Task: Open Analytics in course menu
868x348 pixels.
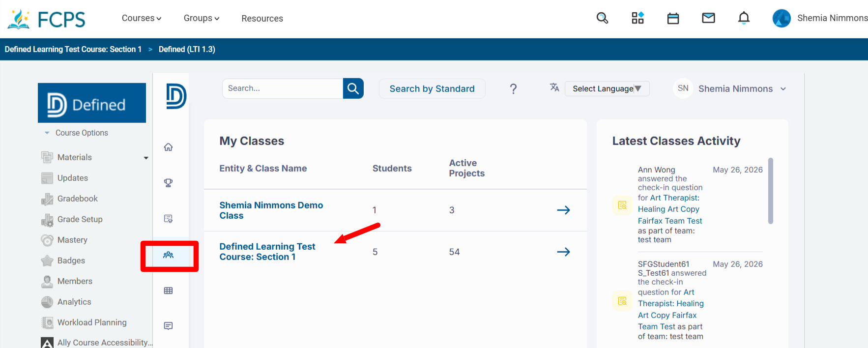Action: (x=74, y=302)
